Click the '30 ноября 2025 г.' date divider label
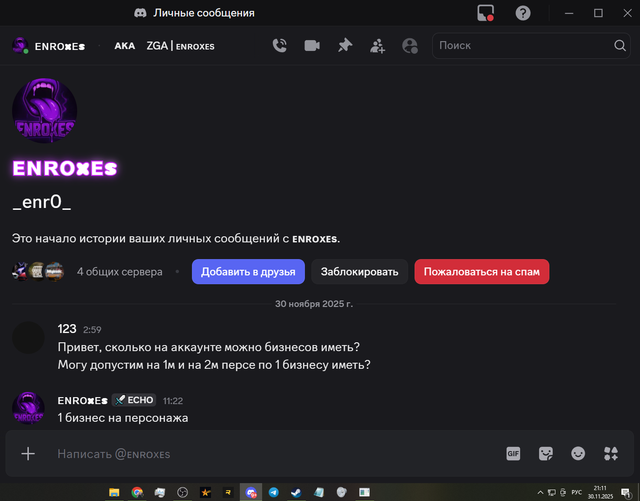 click(314, 304)
